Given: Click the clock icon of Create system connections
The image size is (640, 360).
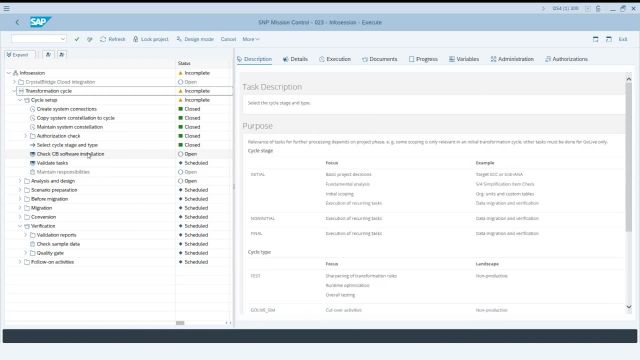Looking at the screenshot, I should pos(33,109).
